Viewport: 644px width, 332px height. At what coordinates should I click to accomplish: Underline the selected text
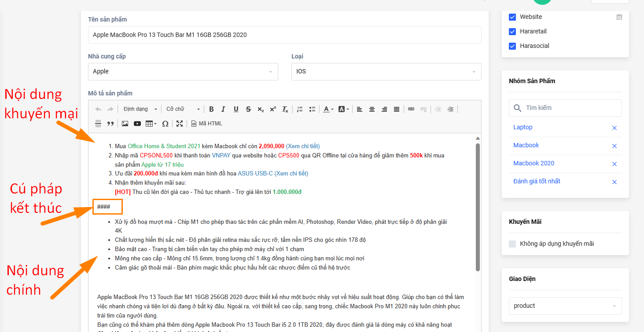pos(236,109)
